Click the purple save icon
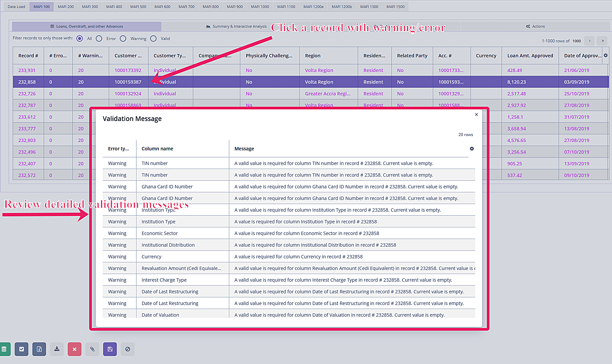Image resolution: width=612 pixels, height=364 pixels. click(x=110, y=349)
